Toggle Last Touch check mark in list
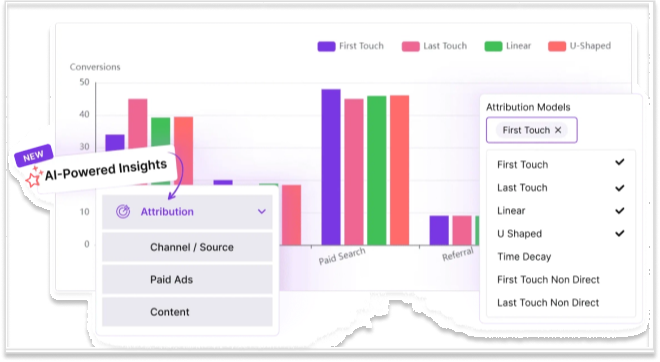Viewport: 660px width, 362px height. tap(620, 188)
